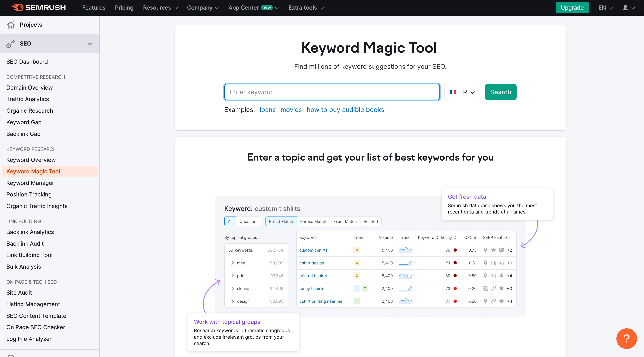Open Backlink Analytics

(x=30, y=232)
